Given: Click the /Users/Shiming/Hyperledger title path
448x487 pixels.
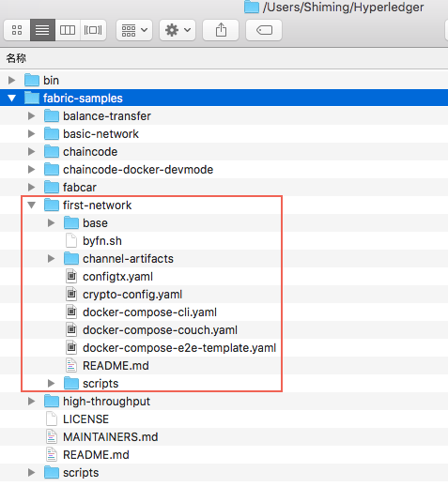Looking at the screenshot, I should (x=343, y=8).
